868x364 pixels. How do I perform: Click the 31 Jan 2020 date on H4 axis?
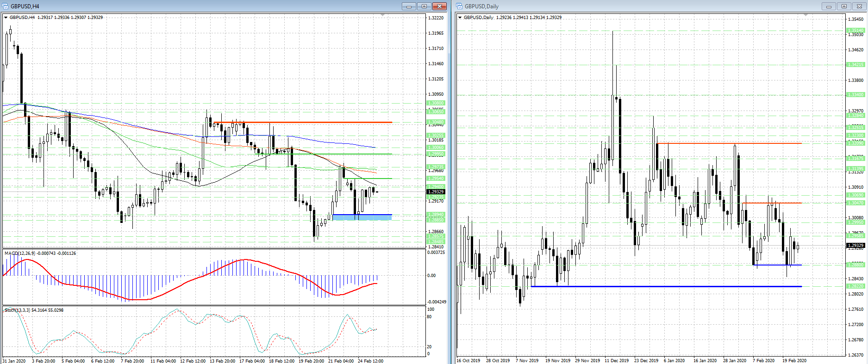point(14,361)
